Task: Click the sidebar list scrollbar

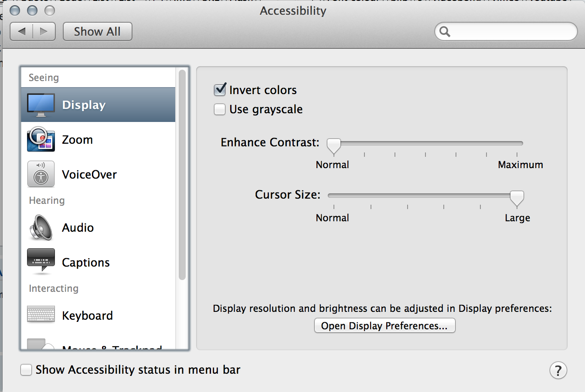Action: 182,174
